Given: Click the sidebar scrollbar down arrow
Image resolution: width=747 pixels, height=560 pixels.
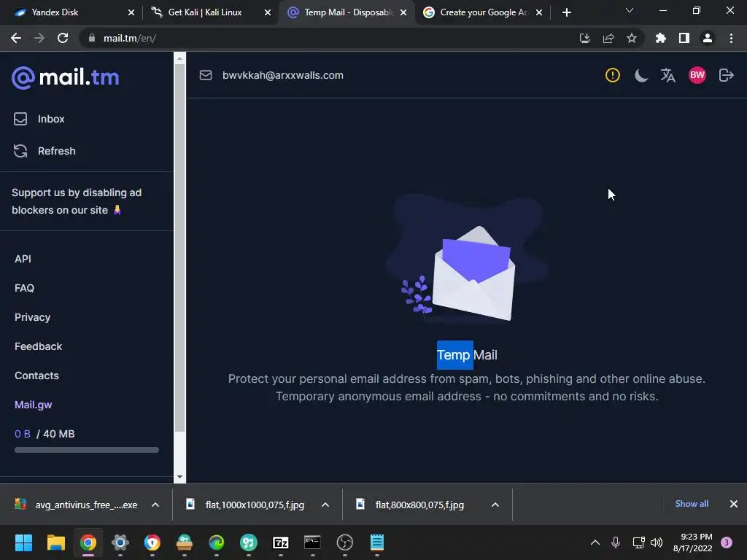Looking at the screenshot, I should 179,477.
